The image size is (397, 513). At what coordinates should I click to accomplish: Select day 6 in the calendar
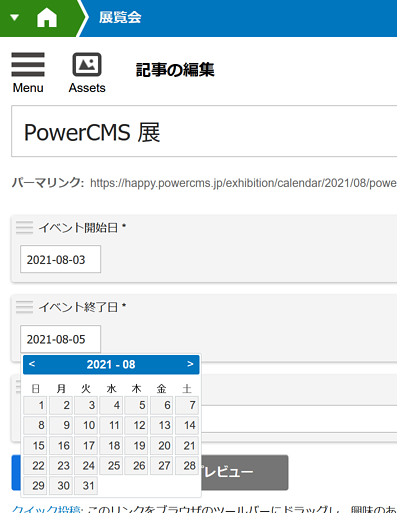(162, 405)
